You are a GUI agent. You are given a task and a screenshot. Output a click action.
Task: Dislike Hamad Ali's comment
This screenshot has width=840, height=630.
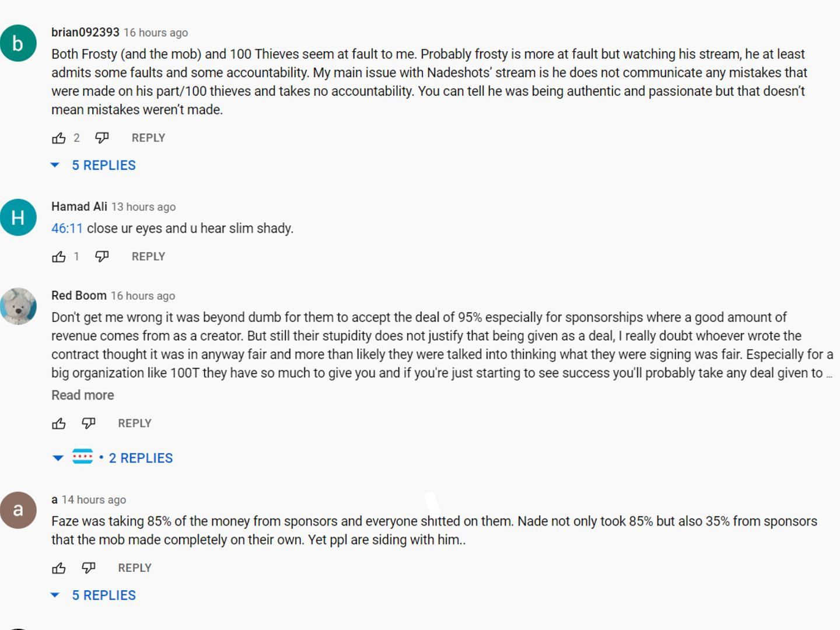(102, 257)
